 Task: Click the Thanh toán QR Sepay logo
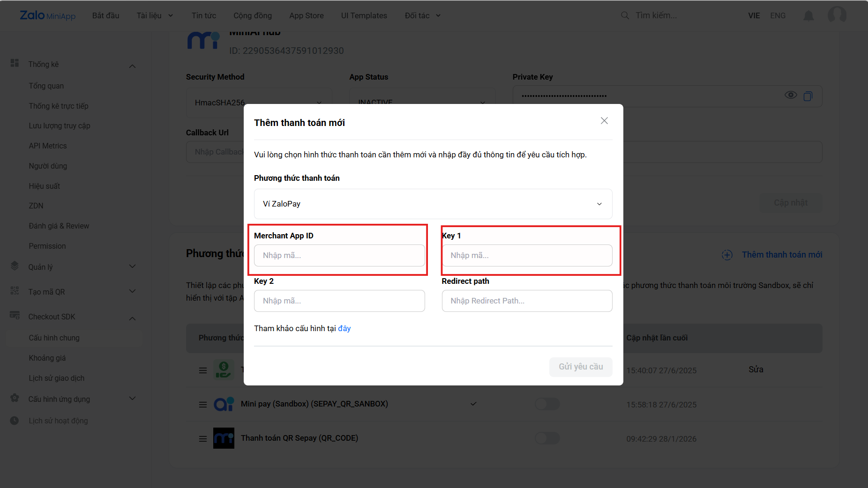pos(224,438)
